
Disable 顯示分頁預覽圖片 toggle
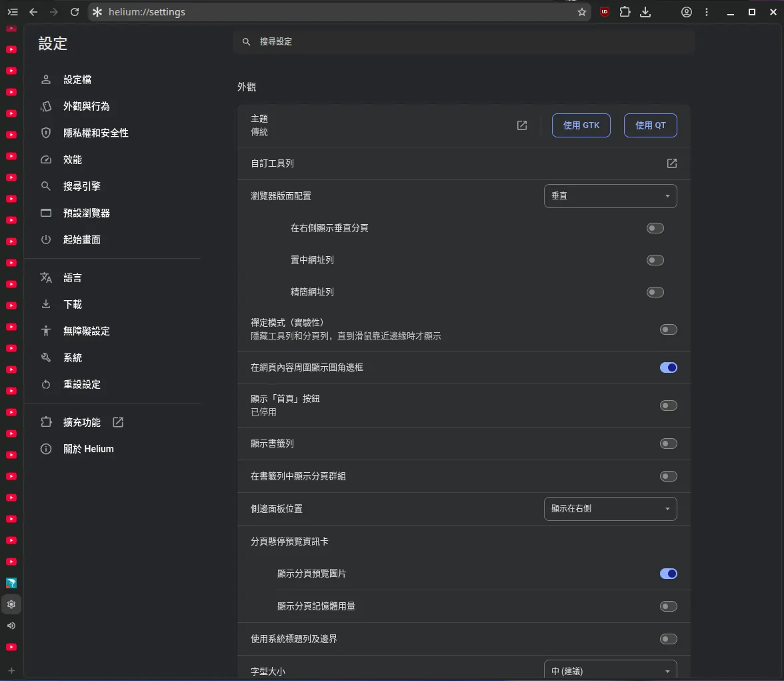pyautogui.click(x=669, y=574)
